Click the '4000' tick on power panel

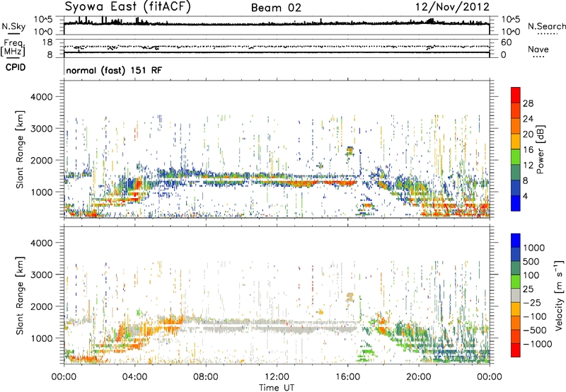pyautogui.click(x=41, y=97)
